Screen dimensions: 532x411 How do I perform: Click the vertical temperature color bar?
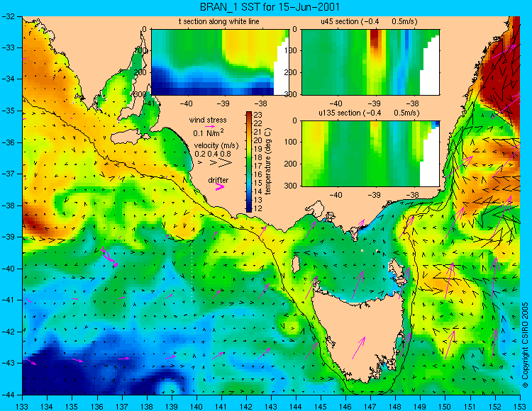coord(249,162)
